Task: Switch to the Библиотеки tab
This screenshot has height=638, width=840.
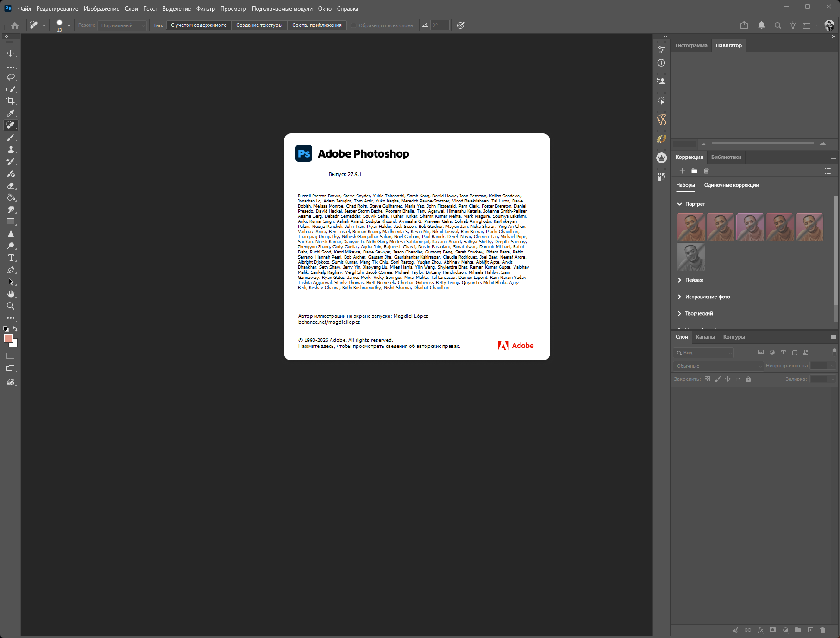Action: click(x=726, y=157)
